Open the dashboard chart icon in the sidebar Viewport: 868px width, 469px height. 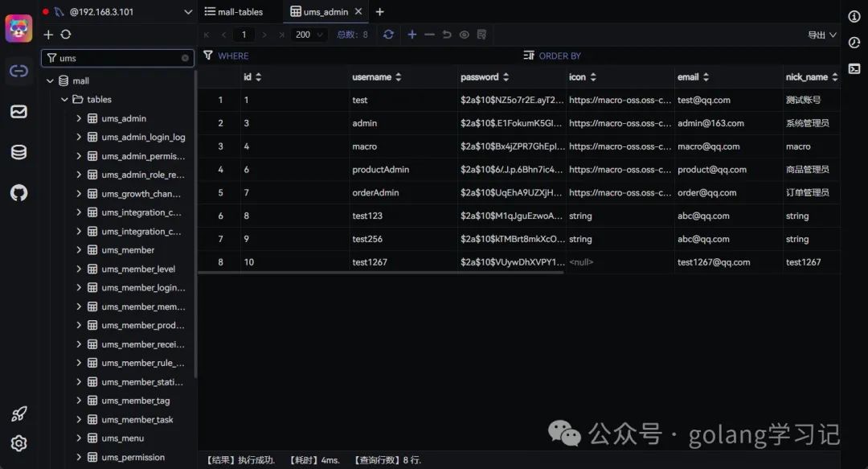coord(18,112)
